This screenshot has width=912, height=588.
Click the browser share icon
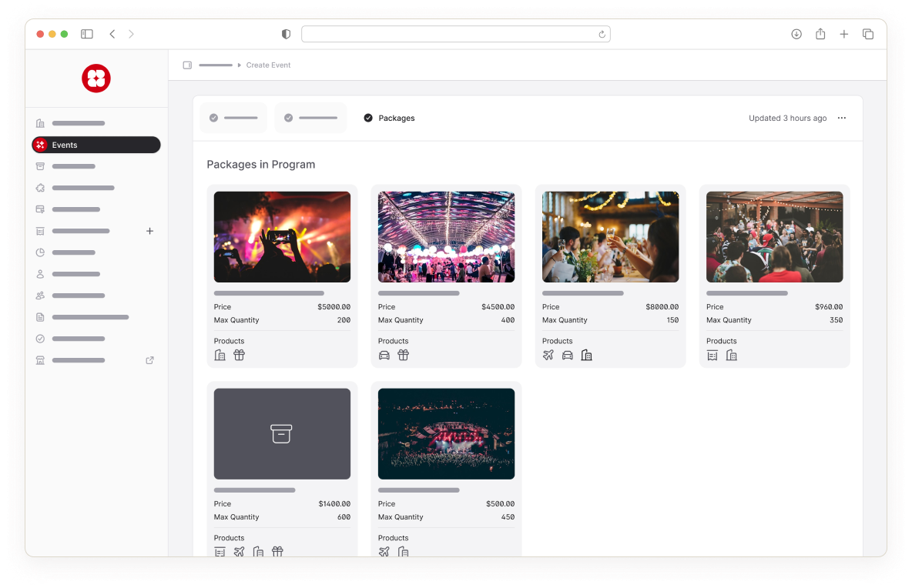pyautogui.click(x=820, y=34)
